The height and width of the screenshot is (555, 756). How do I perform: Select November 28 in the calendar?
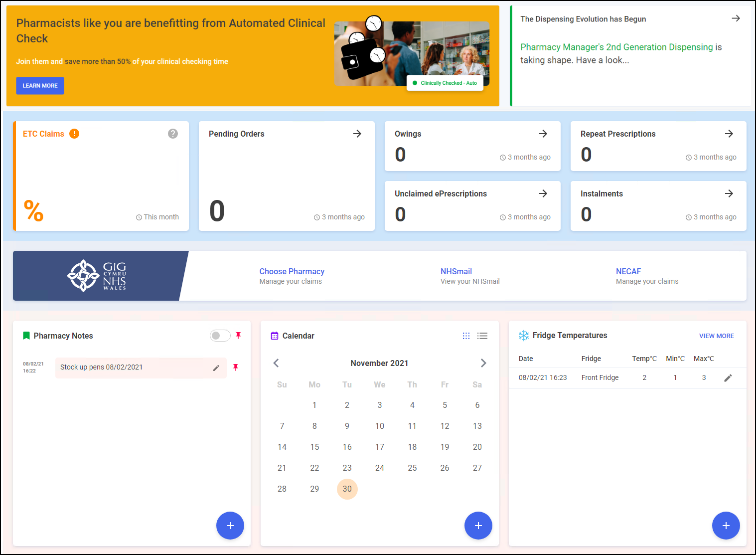[282, 489]
